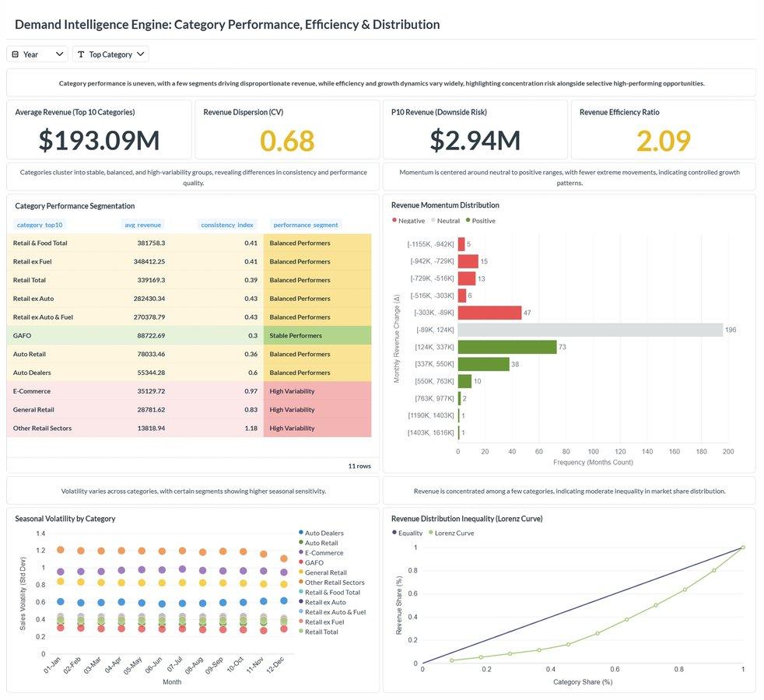
Task: Toggle General Retail in volatility legend
Action: 323,572
